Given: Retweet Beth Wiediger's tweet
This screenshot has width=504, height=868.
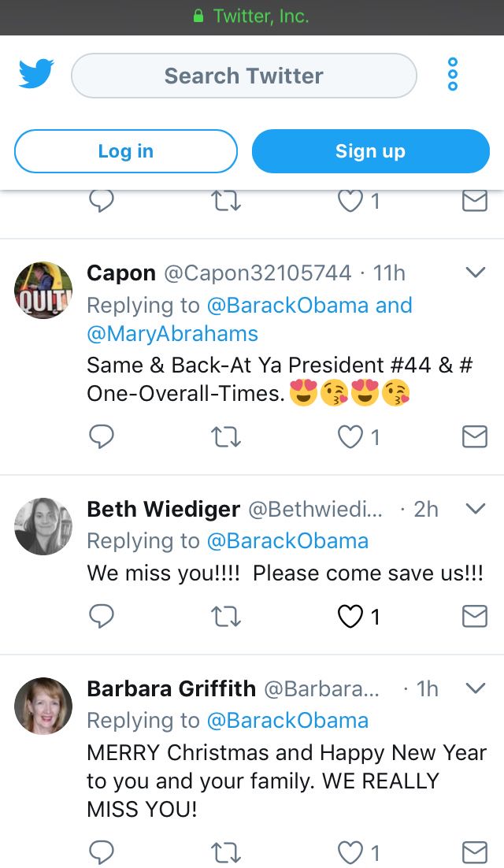Looking at the screenshot, I should point(226,617).
